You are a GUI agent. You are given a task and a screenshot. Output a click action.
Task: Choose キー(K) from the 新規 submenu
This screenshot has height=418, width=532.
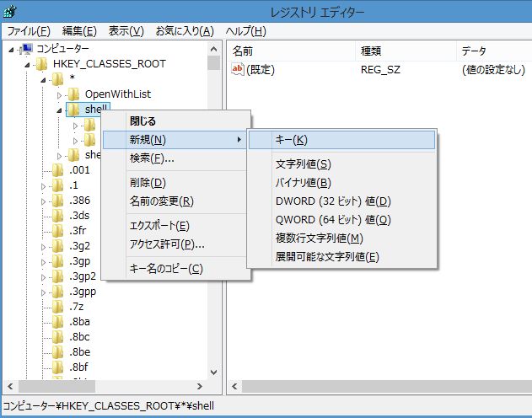pos(291,140)
